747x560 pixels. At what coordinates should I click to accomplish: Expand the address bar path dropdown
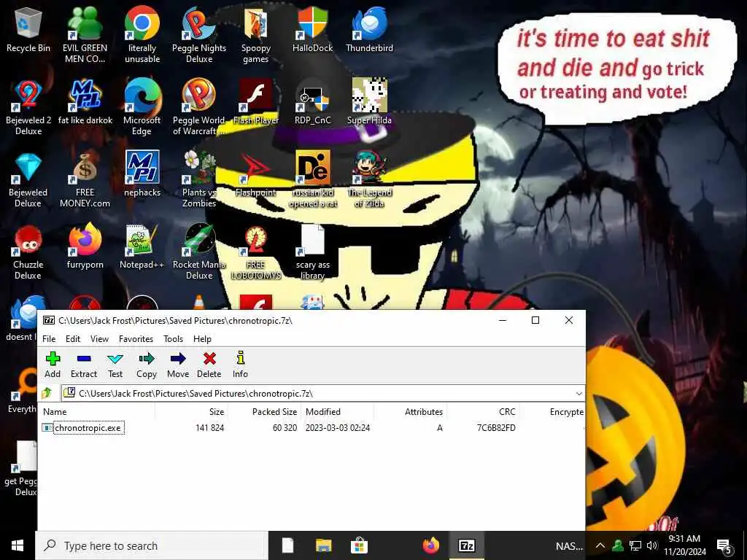pyautogui.click(x=578, y=394)
